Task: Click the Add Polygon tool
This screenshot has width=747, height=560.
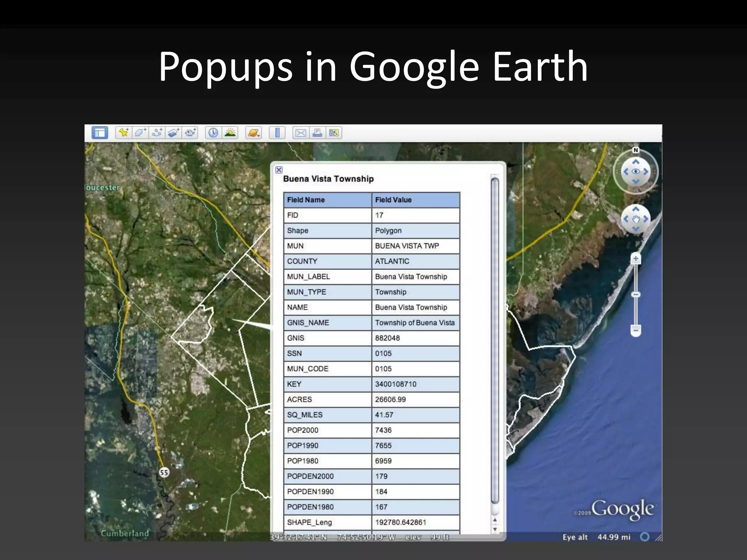Action: pos(140,133)
